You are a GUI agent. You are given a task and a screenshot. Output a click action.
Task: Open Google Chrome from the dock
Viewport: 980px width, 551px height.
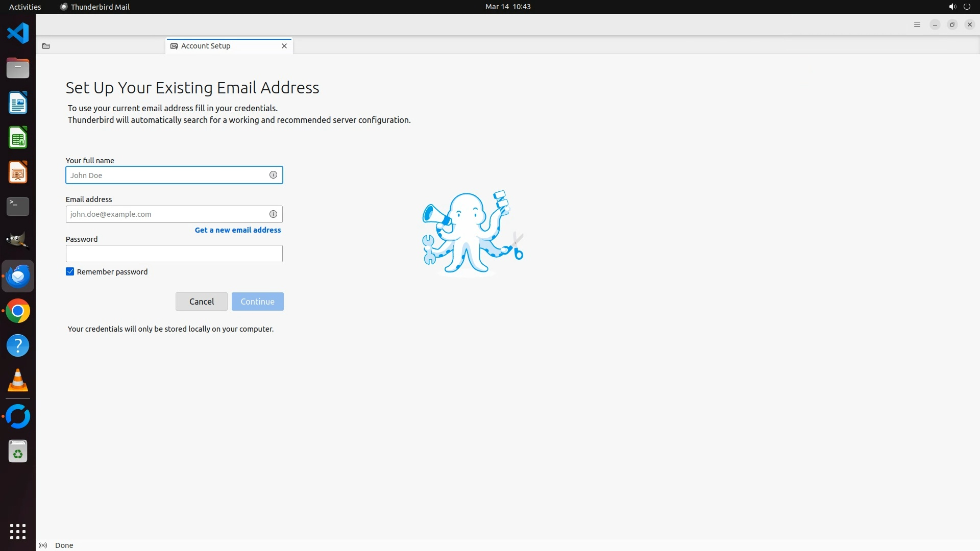(18, 311)
